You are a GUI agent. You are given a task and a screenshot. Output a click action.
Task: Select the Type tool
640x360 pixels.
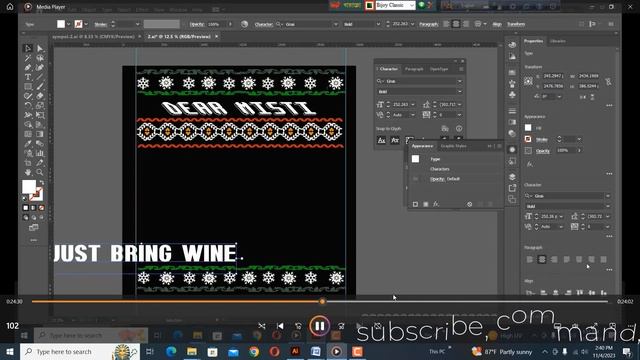tap(28, 77)
